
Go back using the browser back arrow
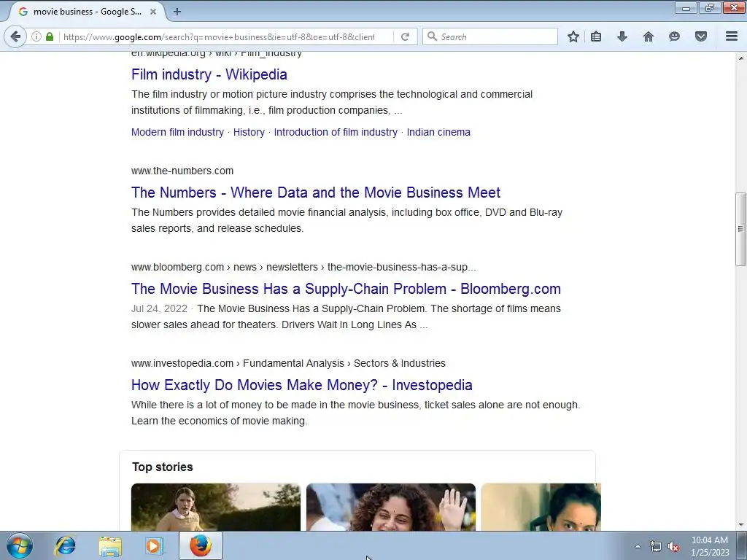(x=15, y=36)
